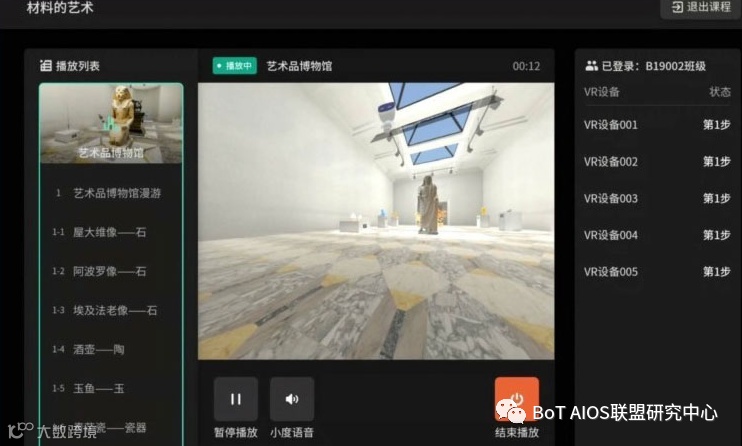Click the 艺术品博物馆 video title
742x446 pixels.
tap(300, 66)
